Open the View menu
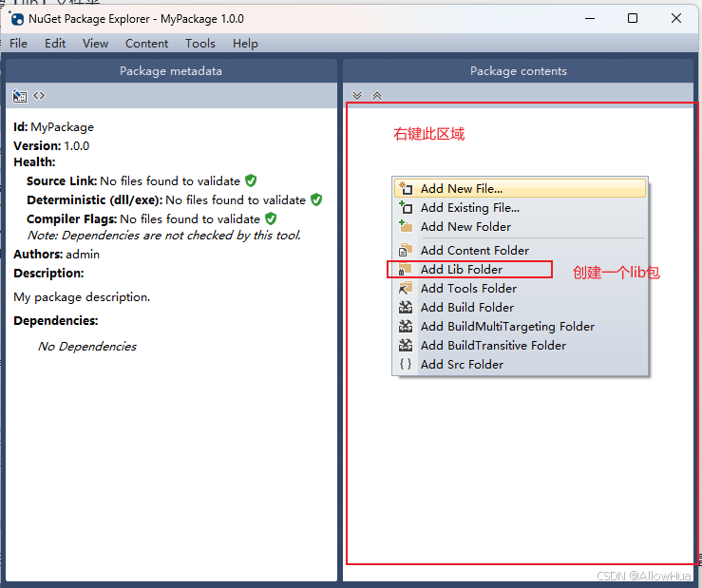The height and width of the screenshot is (588, 702). click(x=95, y=44)
